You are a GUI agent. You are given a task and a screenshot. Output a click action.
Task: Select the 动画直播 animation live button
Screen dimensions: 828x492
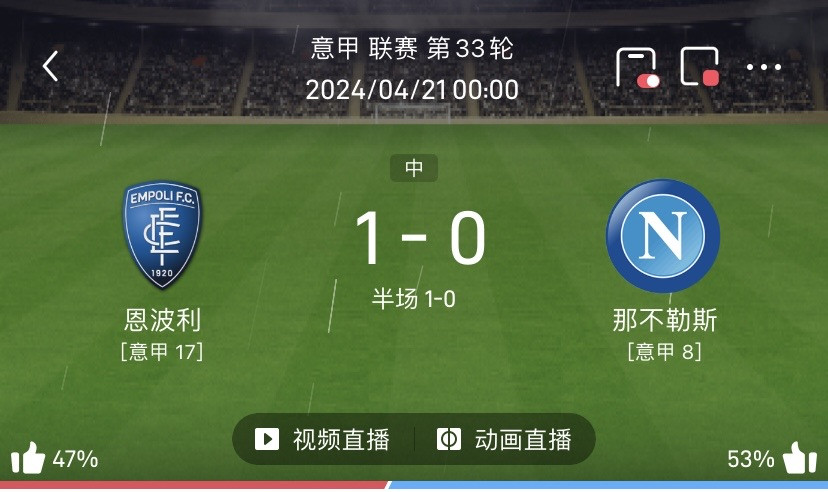point(504,439)
